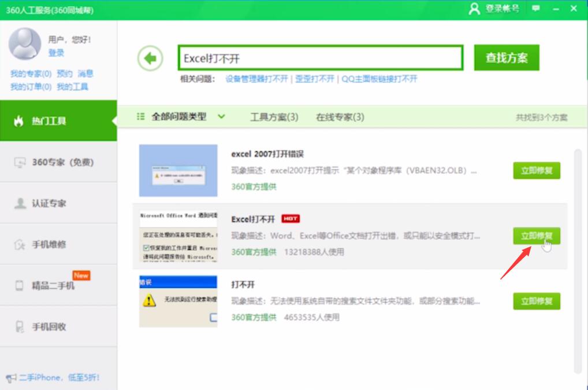Open the 消息 link

click(85, 73)
